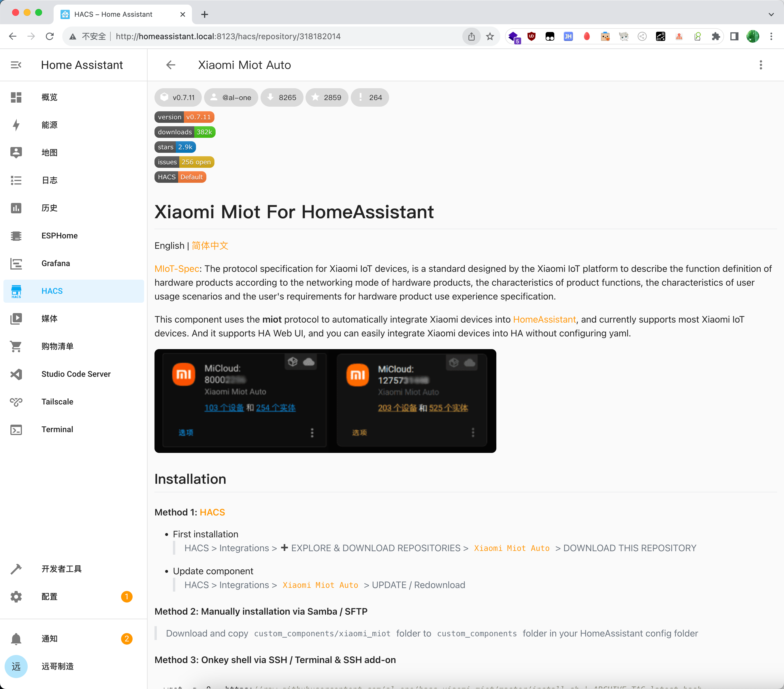
Task: Open the Energy lightning bolt icon
Action: 16,125
